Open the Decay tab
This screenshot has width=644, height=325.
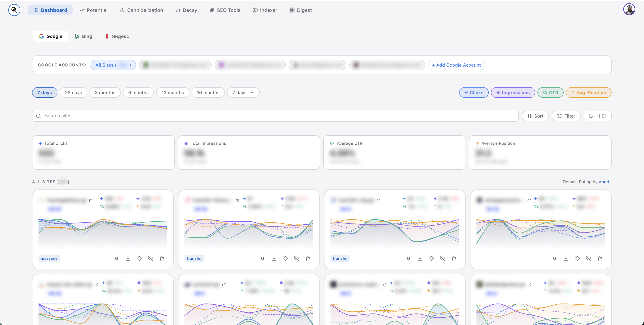tap(186, 10)
